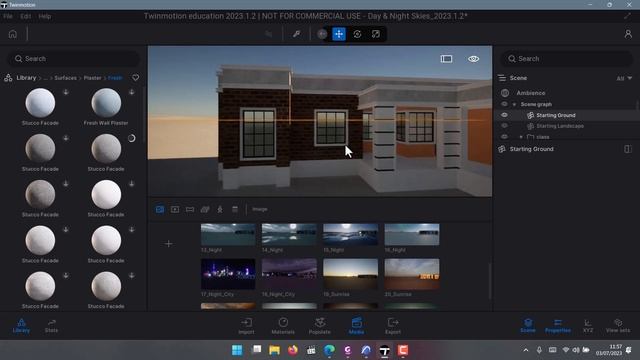The width and height of the screenshot is (640, 360).
Task: Toggle visibility of Starting Landscape
Action: coord(504,126)
